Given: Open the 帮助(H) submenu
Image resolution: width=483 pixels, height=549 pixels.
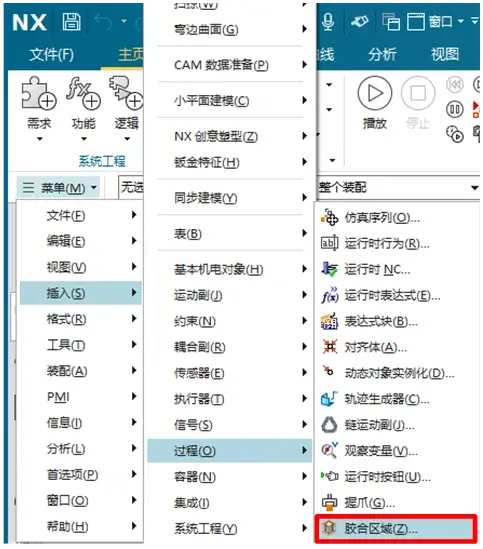Looking at the screenshot, I should tap(81, 526).
